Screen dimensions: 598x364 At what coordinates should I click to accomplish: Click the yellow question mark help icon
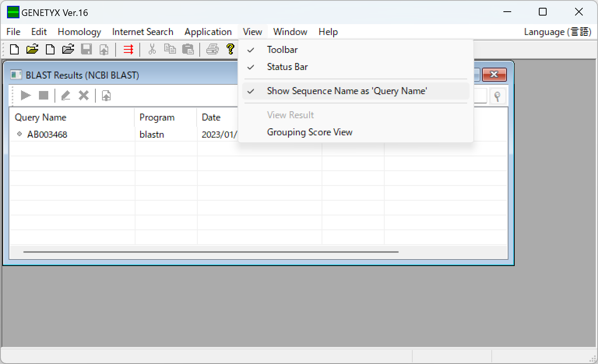tap(230, 49)
